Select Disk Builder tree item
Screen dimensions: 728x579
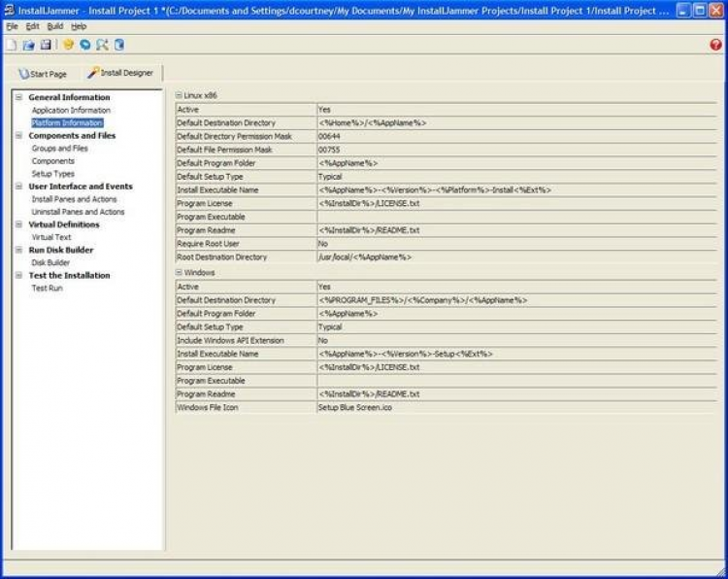tap(50, 262)
